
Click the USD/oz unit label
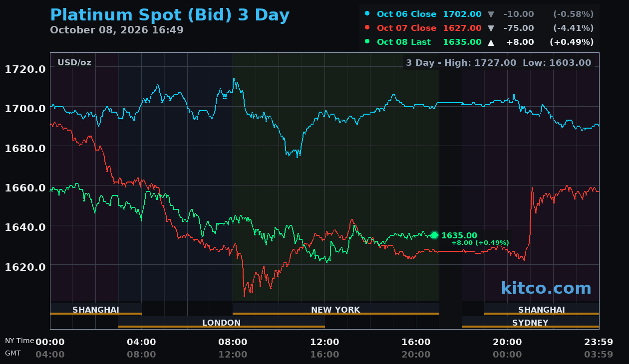click(74, 63)
